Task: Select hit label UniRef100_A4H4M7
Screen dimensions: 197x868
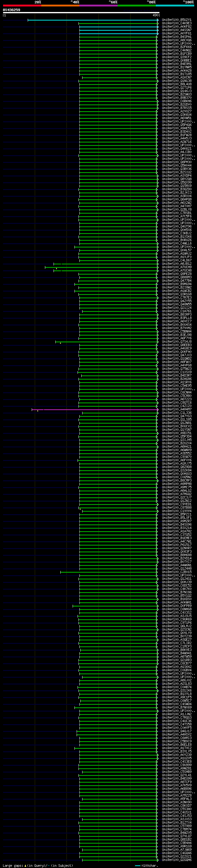Action: coord(176,410)
